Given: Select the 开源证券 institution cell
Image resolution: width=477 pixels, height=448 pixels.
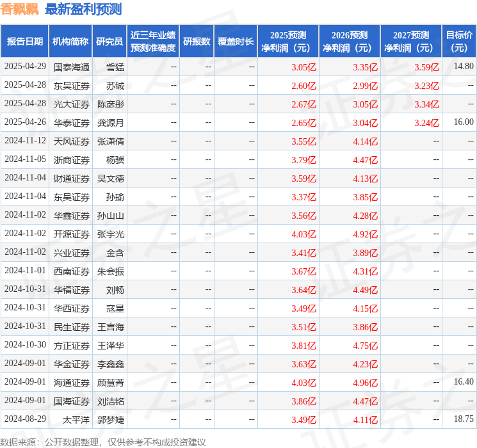Looking at the screenshot, I should (x=72, y=234).
